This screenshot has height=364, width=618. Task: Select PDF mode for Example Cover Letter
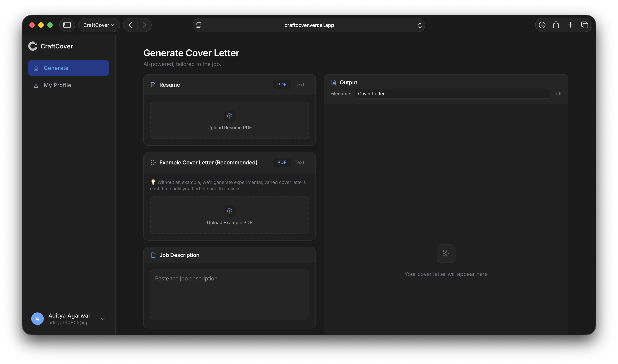click(x=282, y=162)
